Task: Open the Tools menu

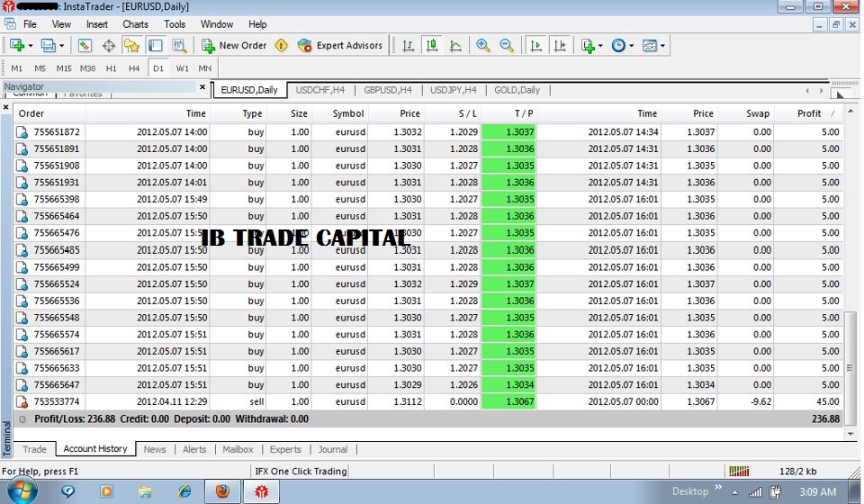Action: 175,24
